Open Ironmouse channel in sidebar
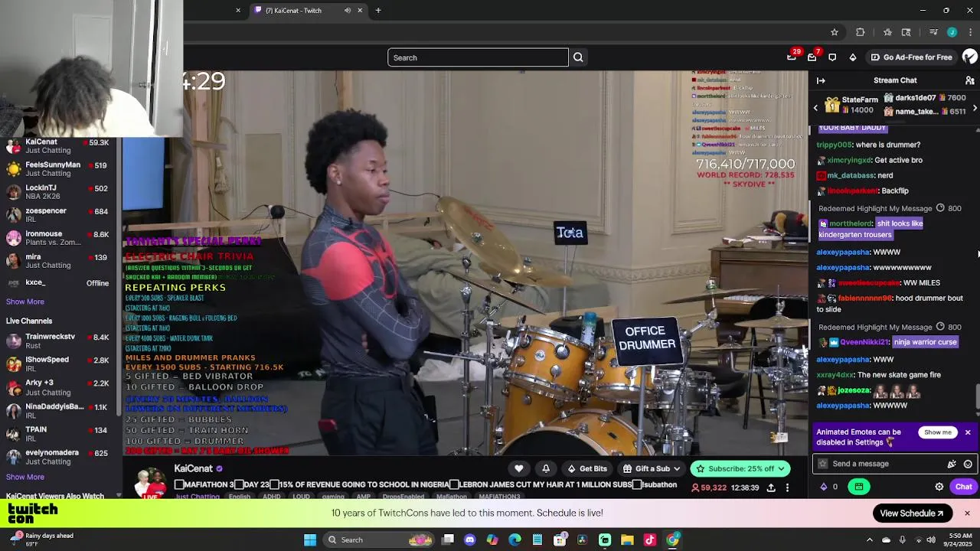Screen dimensions: 980x551 point(57,238)
